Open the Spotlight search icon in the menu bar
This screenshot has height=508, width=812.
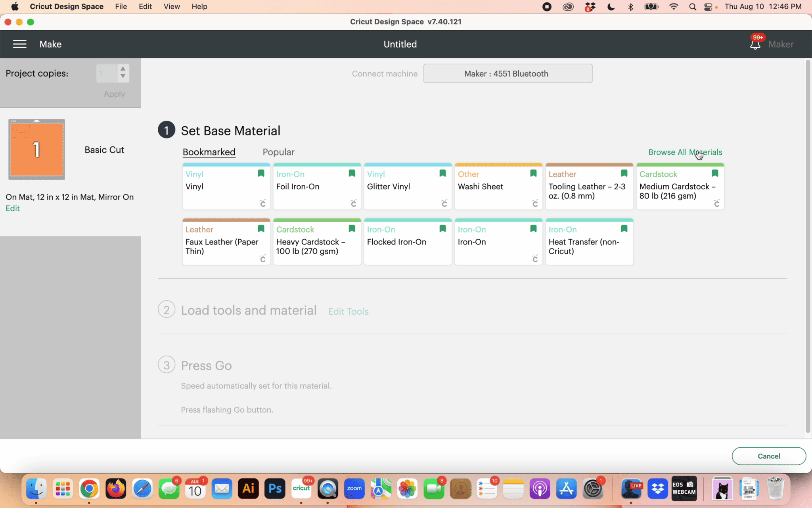pos(693,7)
